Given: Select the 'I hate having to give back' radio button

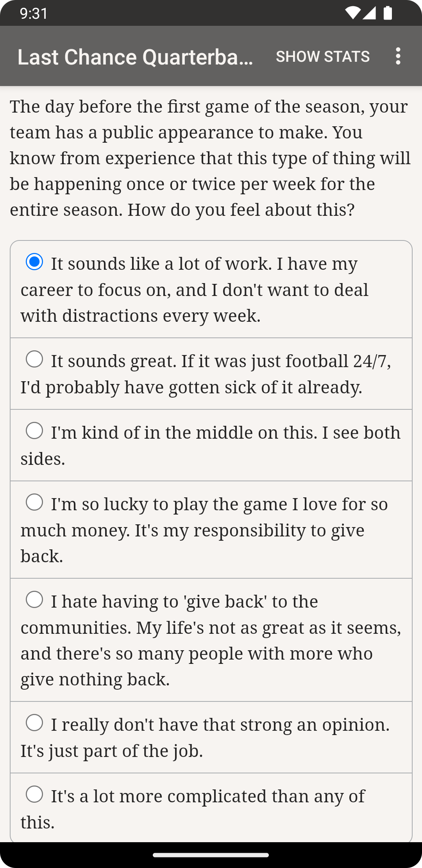Looking at the screenshot, I should point(34,600).
